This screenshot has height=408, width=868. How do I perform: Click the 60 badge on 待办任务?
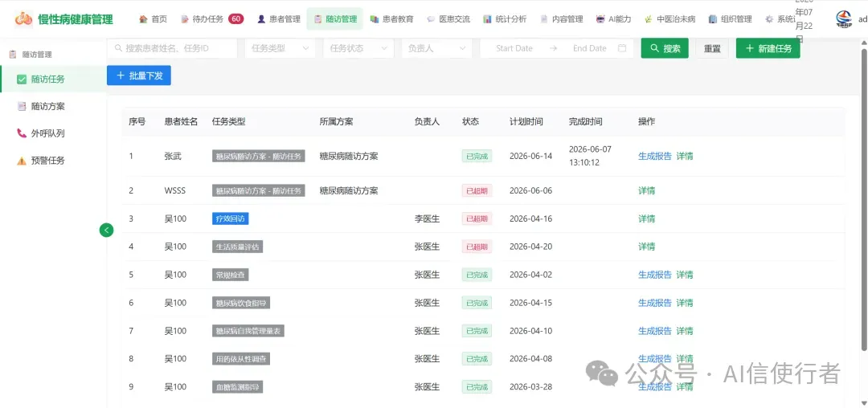point(235,18)
